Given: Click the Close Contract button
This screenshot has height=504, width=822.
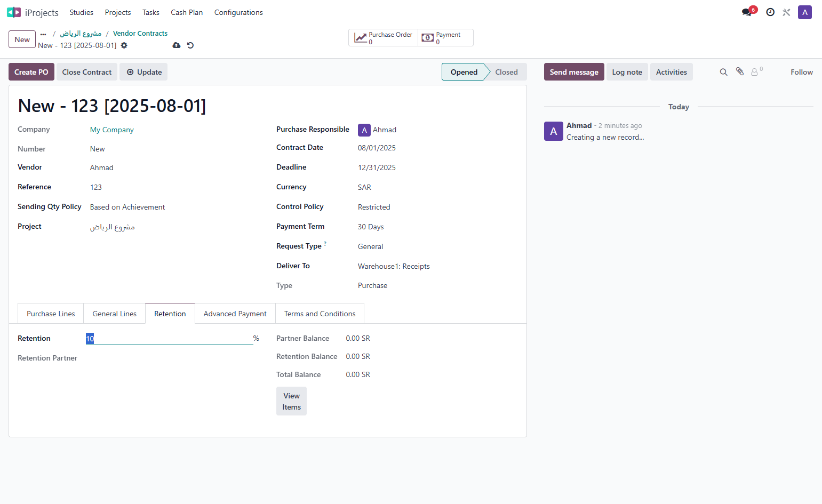Looking at the screenshot, I should 87,72.
